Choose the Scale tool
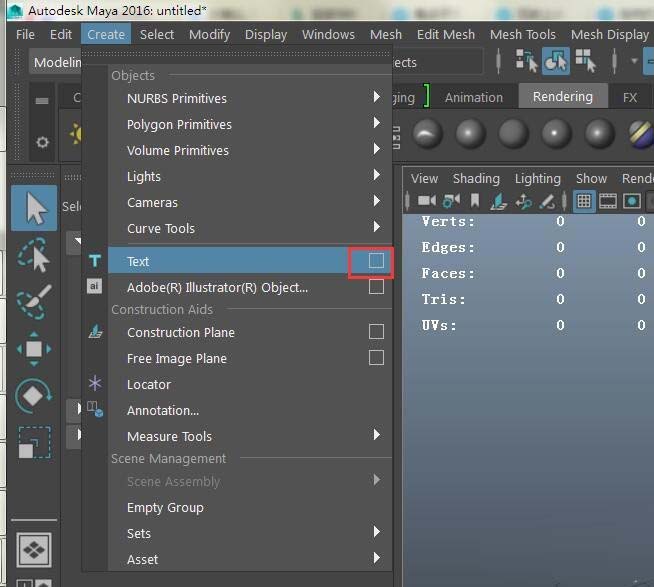654x587 pixels. [x=35, y=442]
